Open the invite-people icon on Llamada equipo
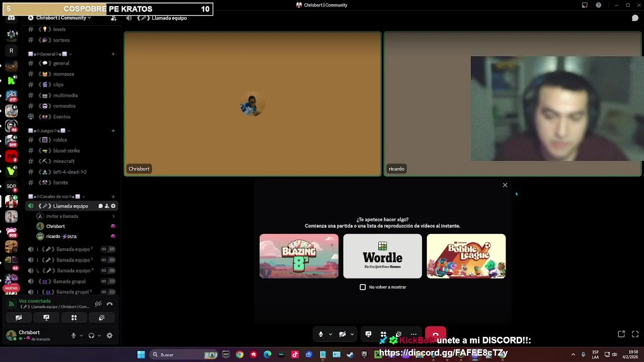This screenshot has width=644, height=362. (x=107, y=206)
